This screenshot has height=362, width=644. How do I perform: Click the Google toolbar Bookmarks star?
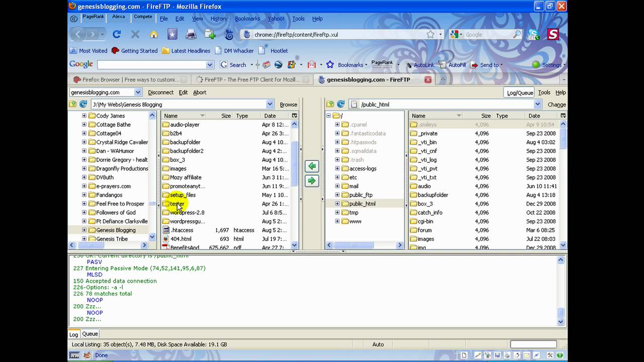(x=330, y=64)
